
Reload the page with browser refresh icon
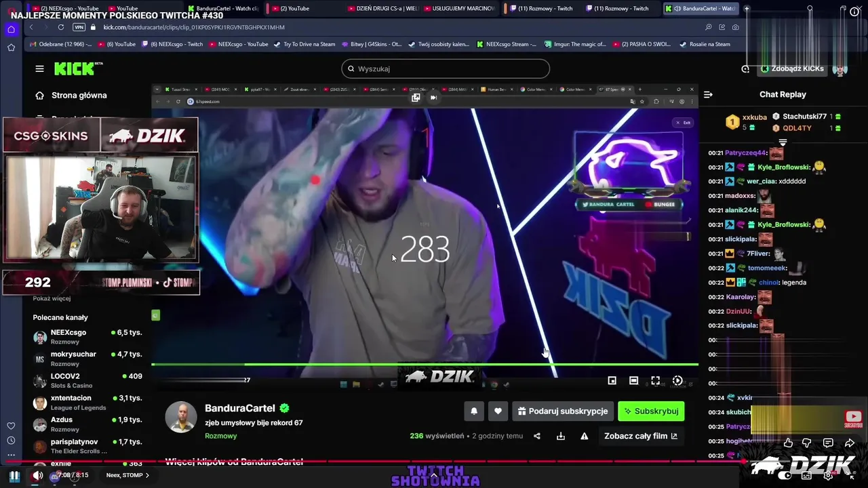61,27
